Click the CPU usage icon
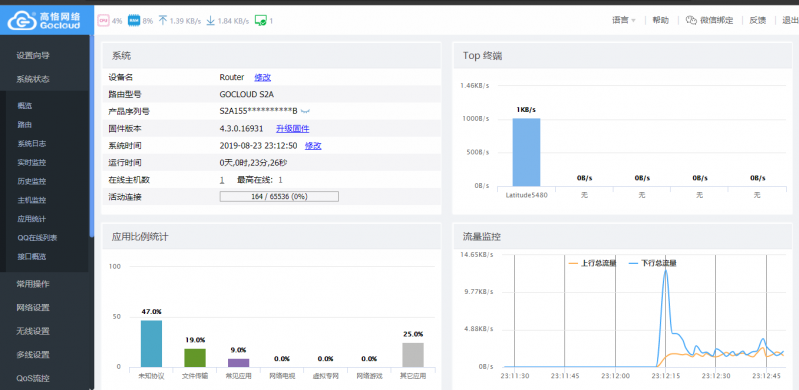Image resolution: width=799 pixels, height=390 pixels. coord(103,21)
